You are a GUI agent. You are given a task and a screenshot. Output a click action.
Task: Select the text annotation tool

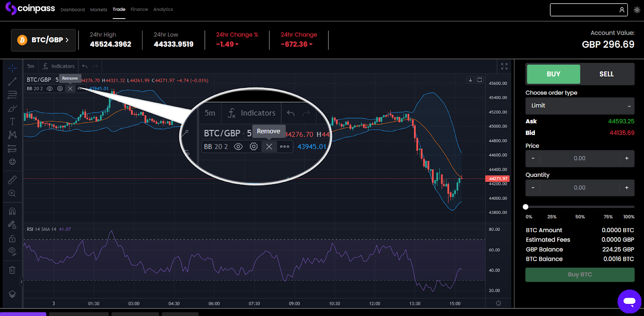pyautogui.click(x=12, y=121)
